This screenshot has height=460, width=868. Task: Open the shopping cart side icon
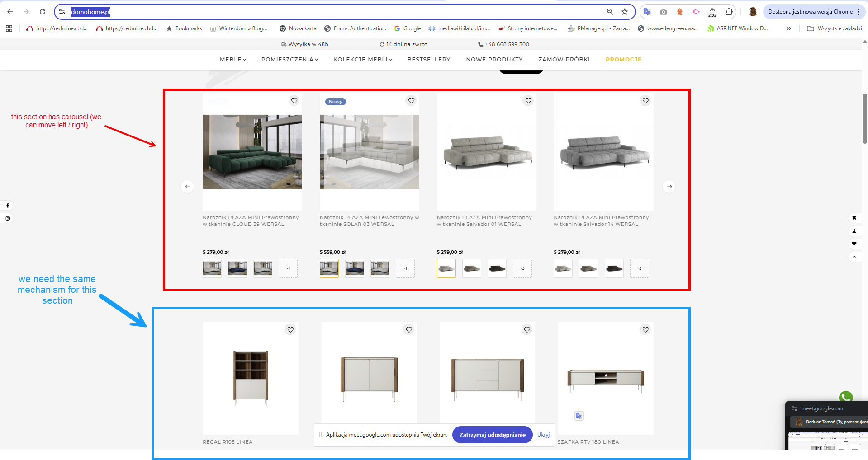(x=854, y=218)
